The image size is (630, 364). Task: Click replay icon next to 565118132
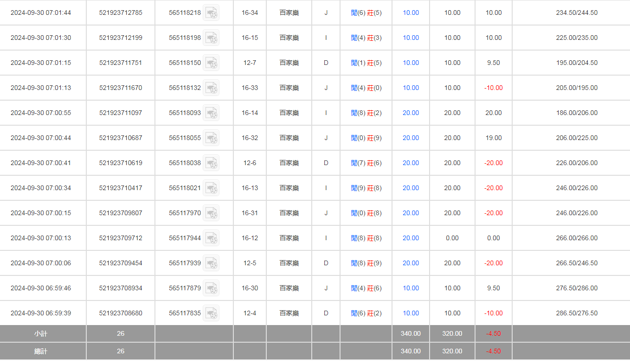pos(211,88)
